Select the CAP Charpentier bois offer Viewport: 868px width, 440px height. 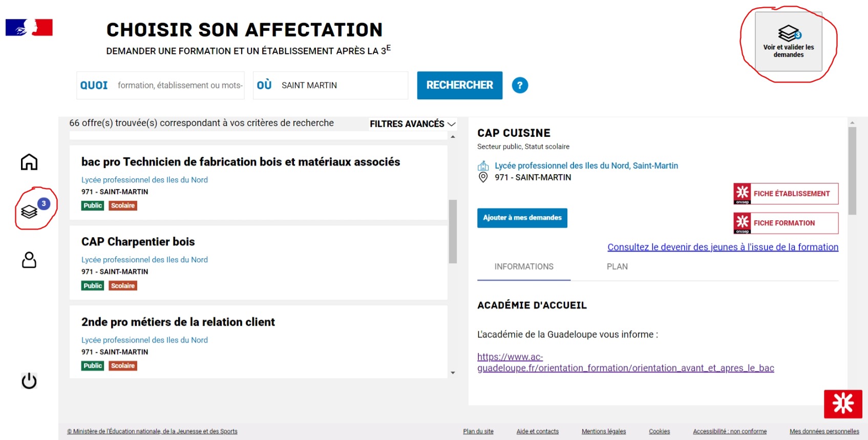[x=138, y=242]
